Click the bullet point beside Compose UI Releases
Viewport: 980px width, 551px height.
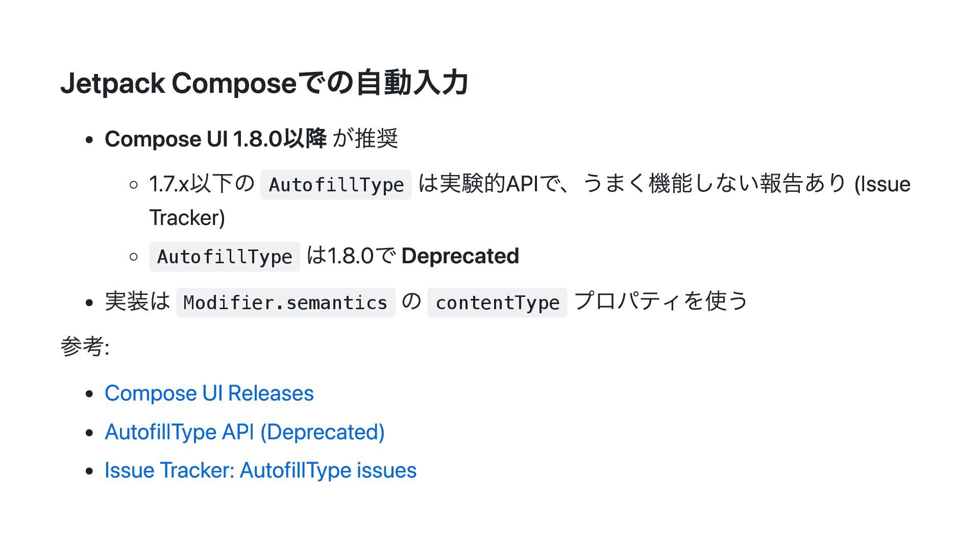coord(90,394)
